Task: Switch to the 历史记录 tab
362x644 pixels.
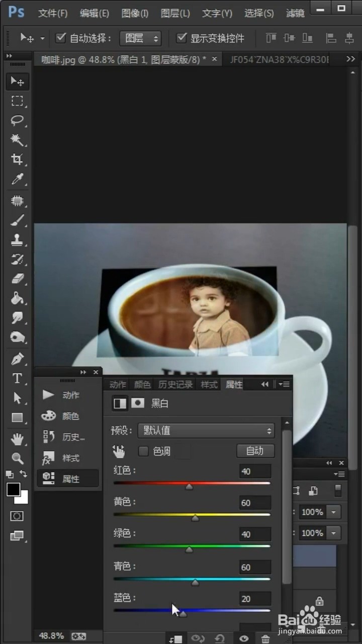Action: pos(175,385)
